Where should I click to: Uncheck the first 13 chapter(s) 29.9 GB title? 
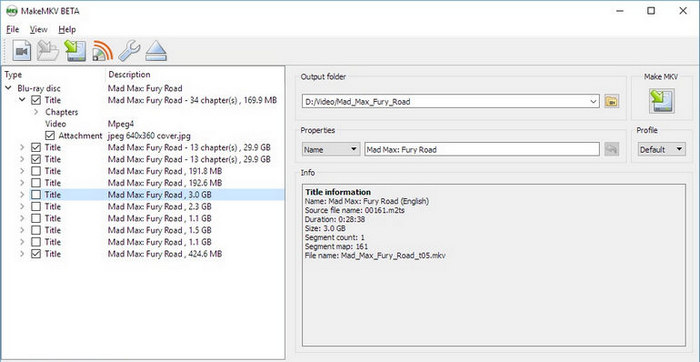[36, 147]
